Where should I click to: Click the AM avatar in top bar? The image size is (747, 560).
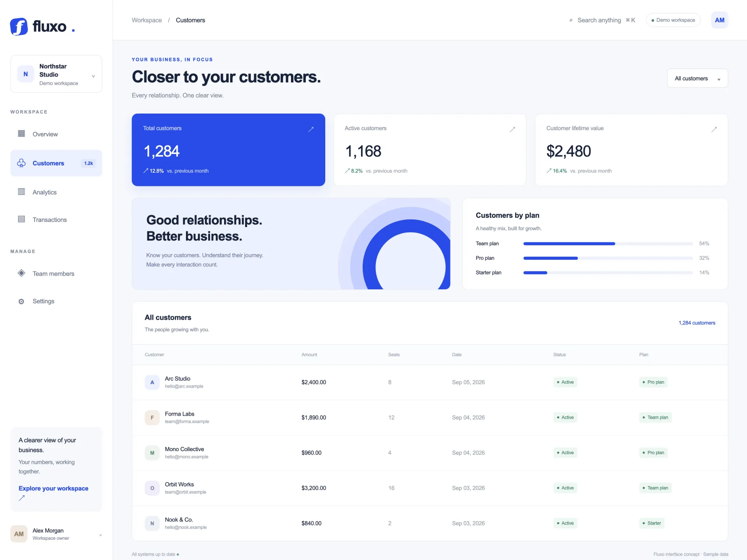coord(719,20)
